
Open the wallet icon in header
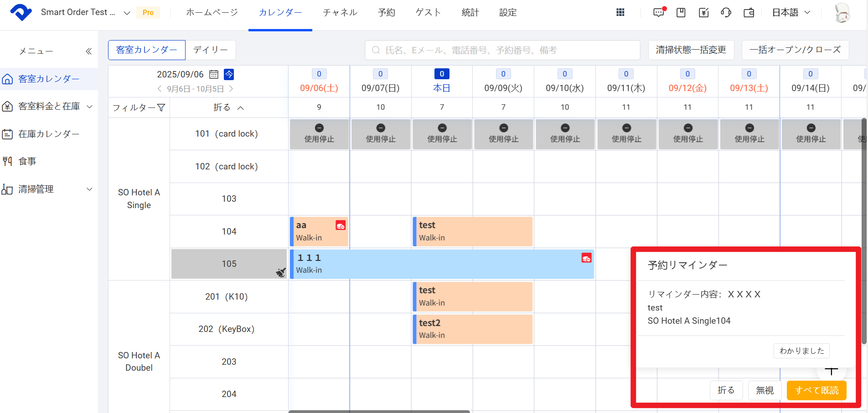[x=749, y=13]
